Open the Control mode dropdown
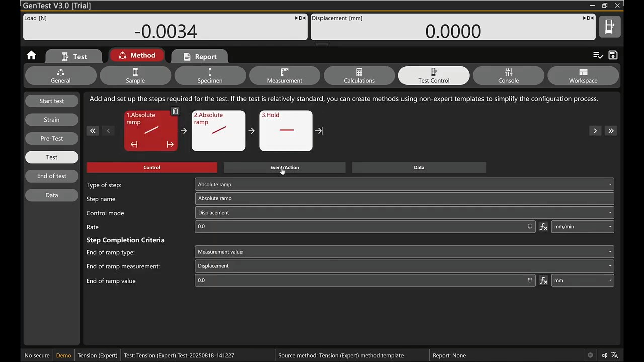 point(404,213)
